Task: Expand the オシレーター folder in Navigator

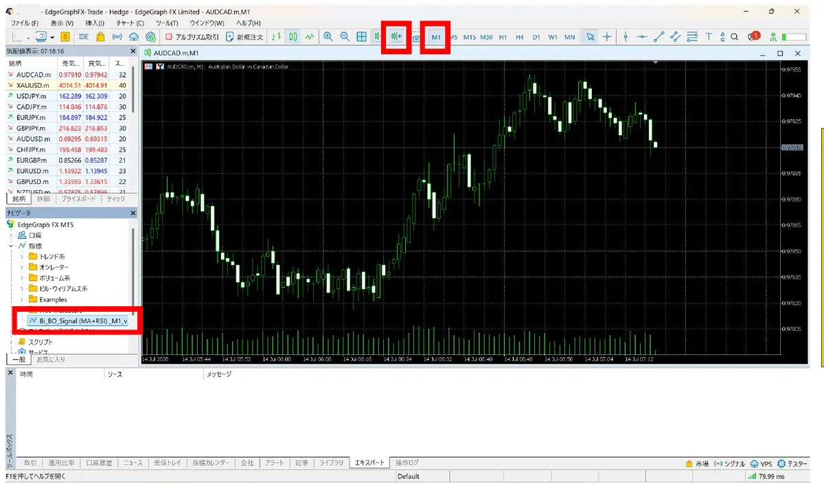Action: 23,267
